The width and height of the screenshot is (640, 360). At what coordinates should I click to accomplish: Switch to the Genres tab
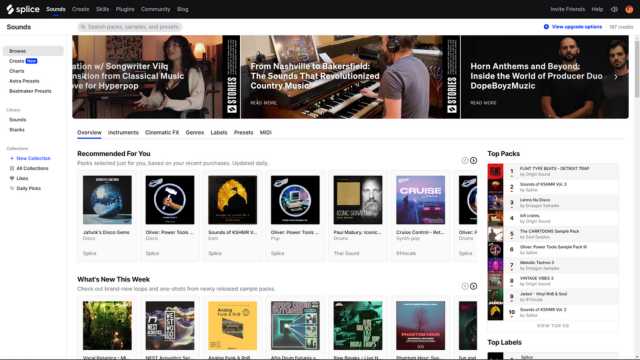point(195,133)
